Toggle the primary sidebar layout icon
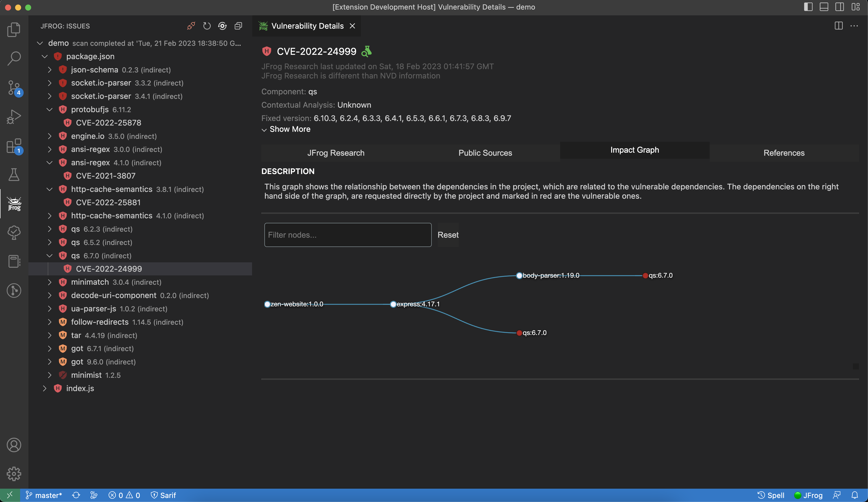The height and width of the screenshot is (502, 868). point(808,7)
